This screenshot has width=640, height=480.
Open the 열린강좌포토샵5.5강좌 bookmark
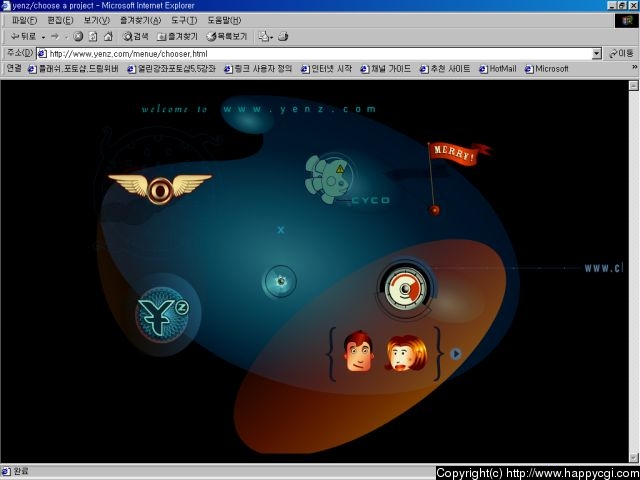(171, 69)
